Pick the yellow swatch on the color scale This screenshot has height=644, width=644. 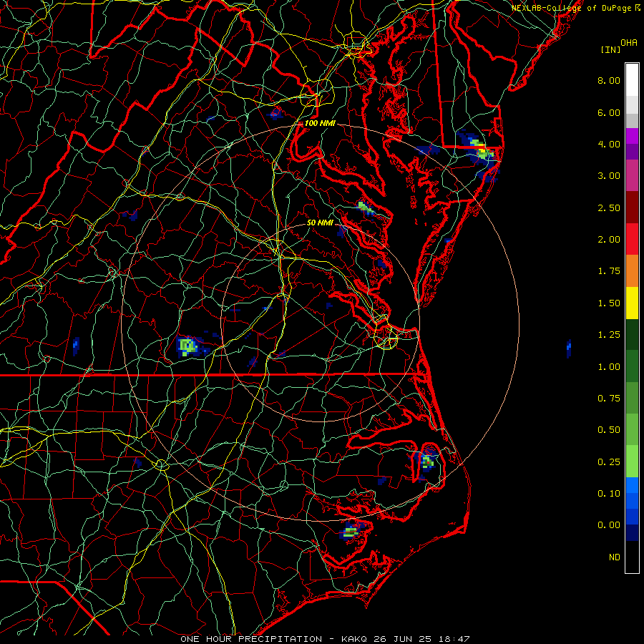(x=632, y=303)
